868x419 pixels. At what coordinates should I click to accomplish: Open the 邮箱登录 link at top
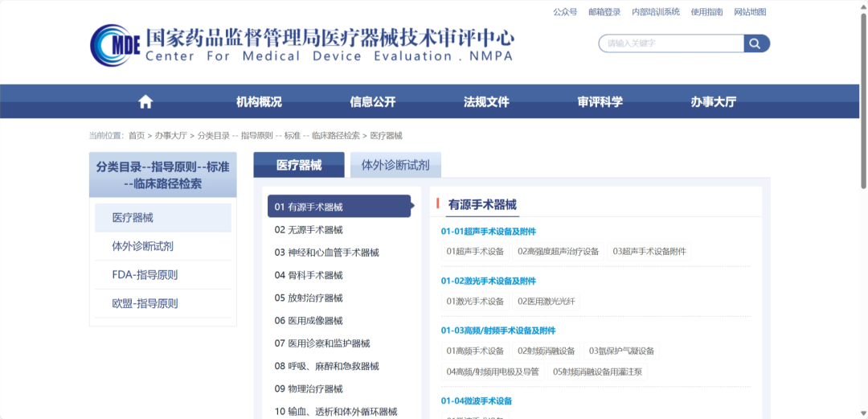pos(604,12)
